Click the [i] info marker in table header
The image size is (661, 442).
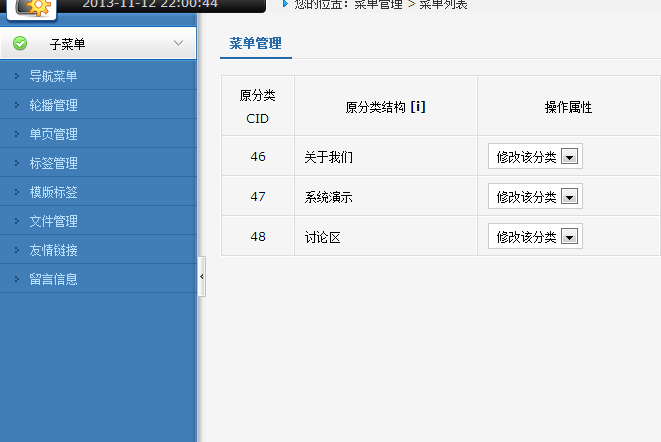tap(418, 107)
